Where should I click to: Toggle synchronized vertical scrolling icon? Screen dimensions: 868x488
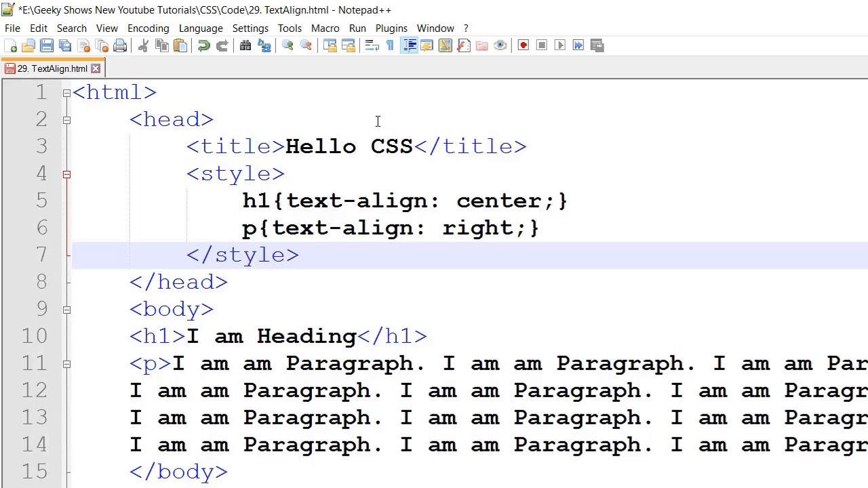pos(330,45)
